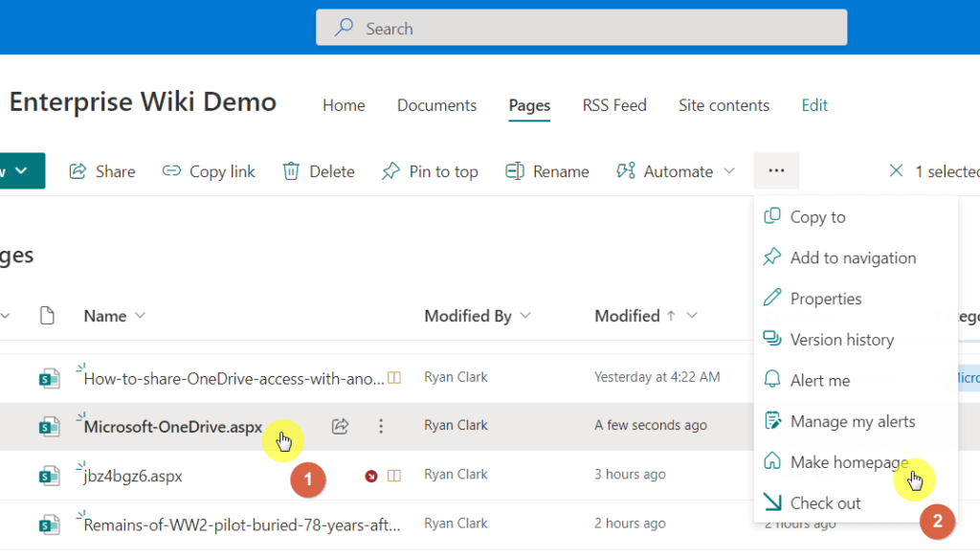The height and width of the screenshot is (557, 980).
Task: Click file icon of Remains-of-WW2 row
Action: coord(49,524)
